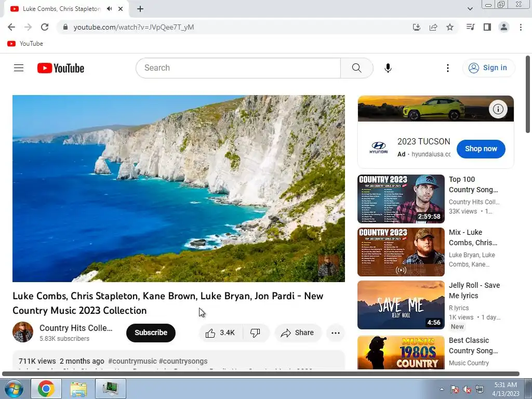Click the volume tray icon
The height and width of the screenshot is (399, 532).
pos(467,389)
